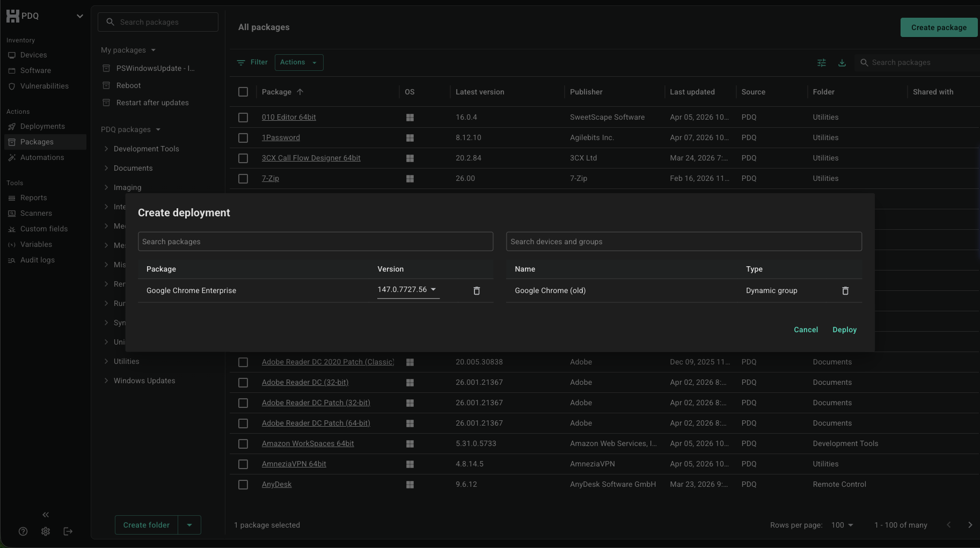Click the help question mark icon
980x548 pixels.
(x=23, y=531)
